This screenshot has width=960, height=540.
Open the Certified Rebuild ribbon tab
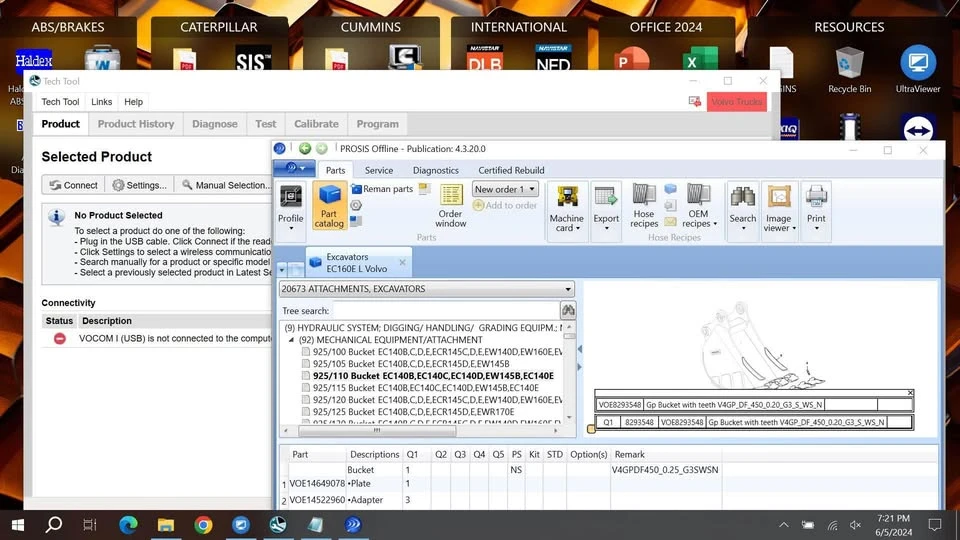(x=511, y=170)
